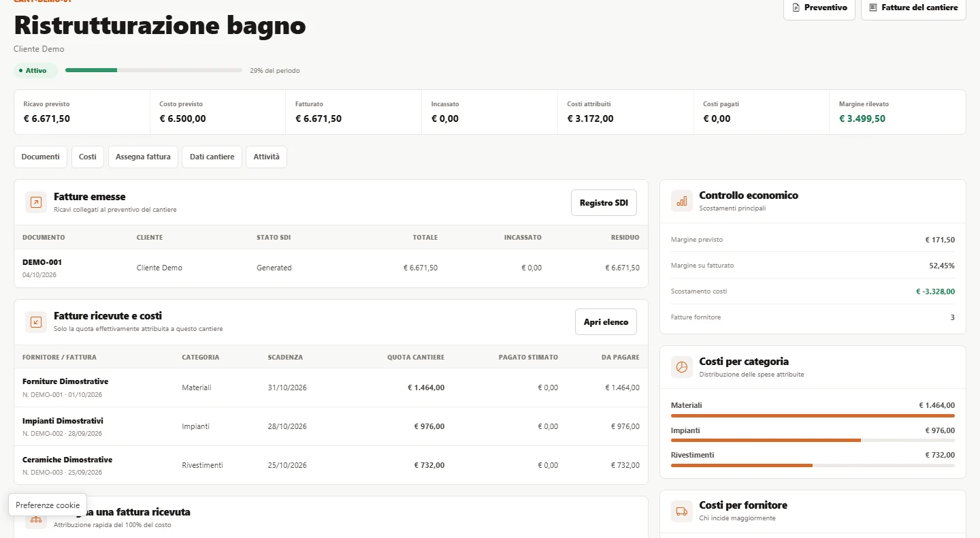Open the Dati cantiere tab
The width and height of the screenshot is (980, 538).
tap(212, 157)
